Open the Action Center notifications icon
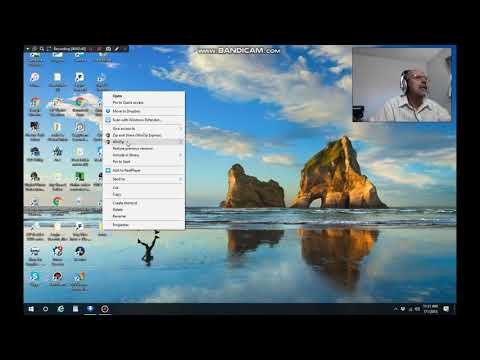Screen dimensions: 480x360 pyautogui.click(x=446, y=309)
